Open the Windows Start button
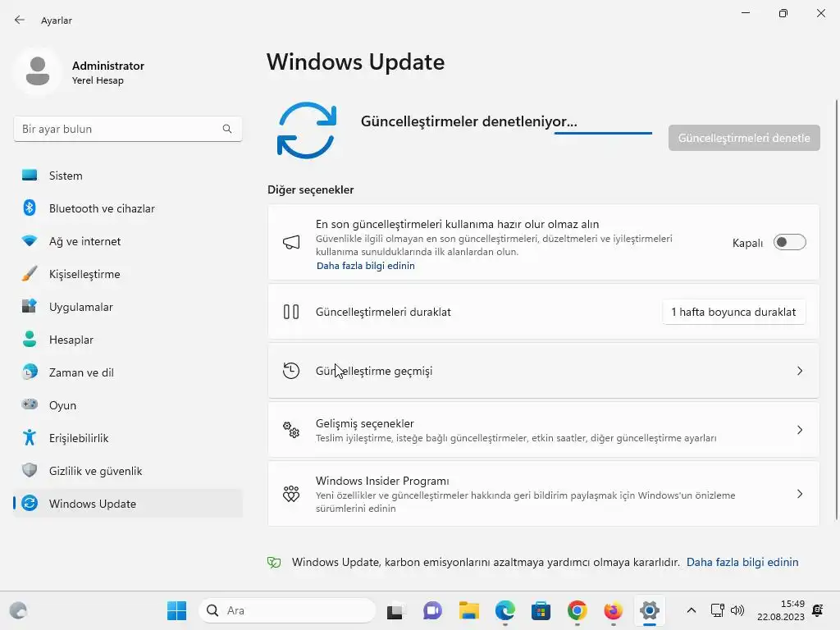This screenshot has width=840, height=630. pyautogui.click(x=176, y=610)
